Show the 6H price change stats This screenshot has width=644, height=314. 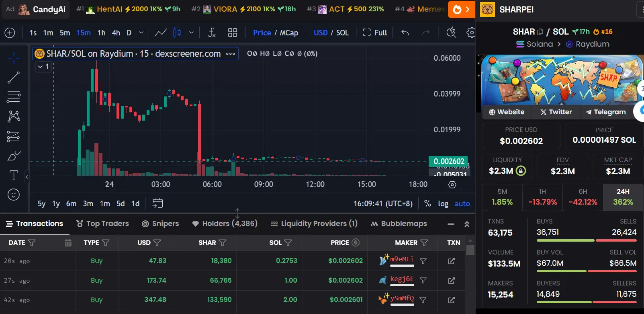583,197
